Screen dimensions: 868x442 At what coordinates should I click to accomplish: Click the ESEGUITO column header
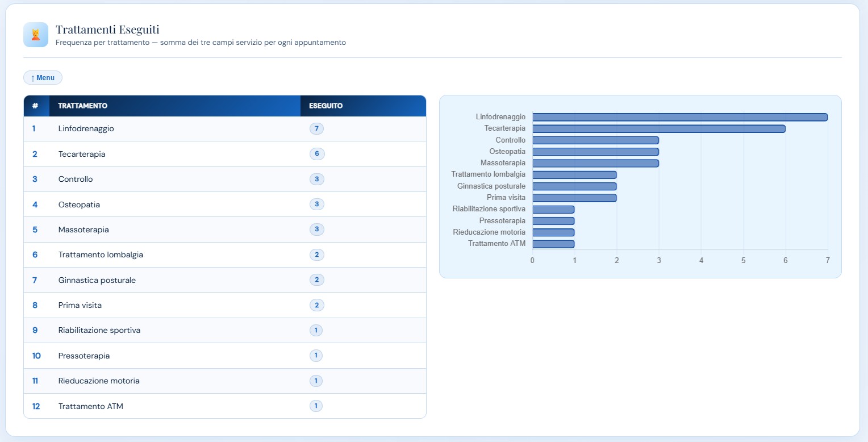[x=325, y=106]
